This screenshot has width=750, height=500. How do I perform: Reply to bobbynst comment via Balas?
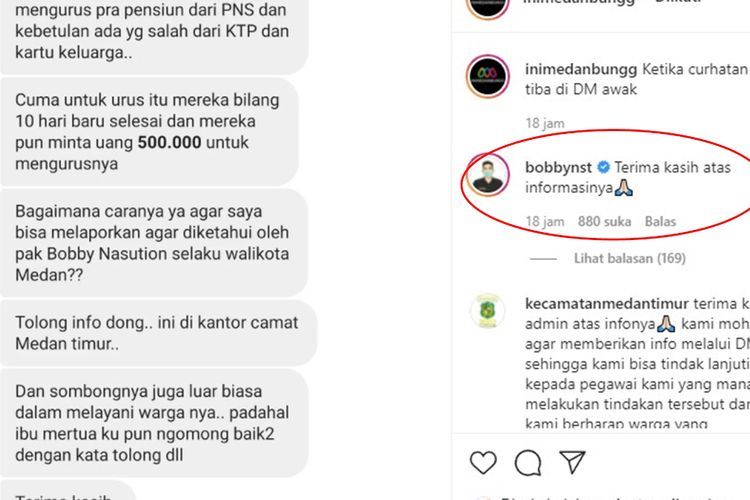tap(660, 222)
